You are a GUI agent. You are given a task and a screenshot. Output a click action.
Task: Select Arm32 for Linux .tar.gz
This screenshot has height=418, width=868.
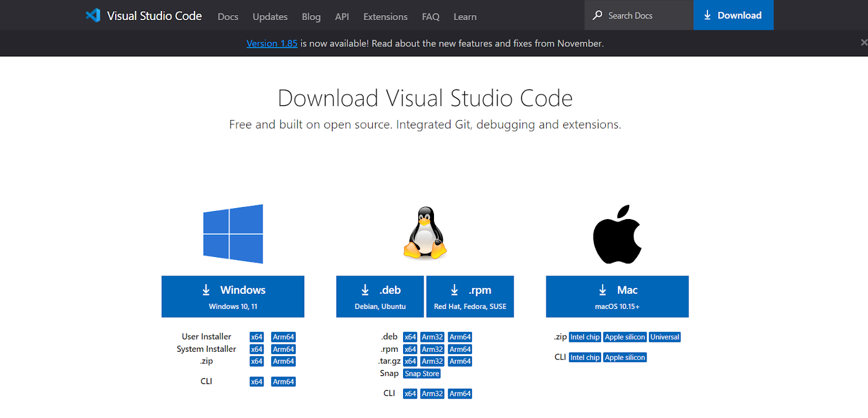click(432, 362)
